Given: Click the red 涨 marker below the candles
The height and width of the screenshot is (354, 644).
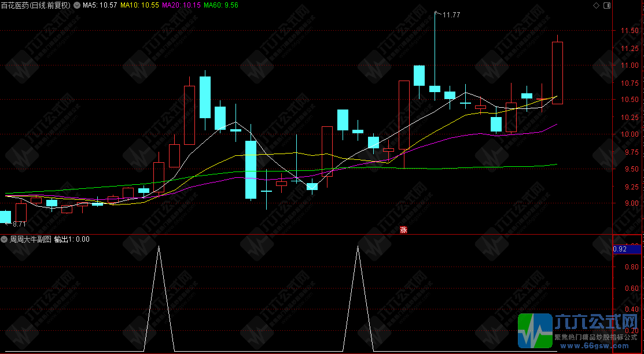Looking at the screenshot, I should (404, 230).
